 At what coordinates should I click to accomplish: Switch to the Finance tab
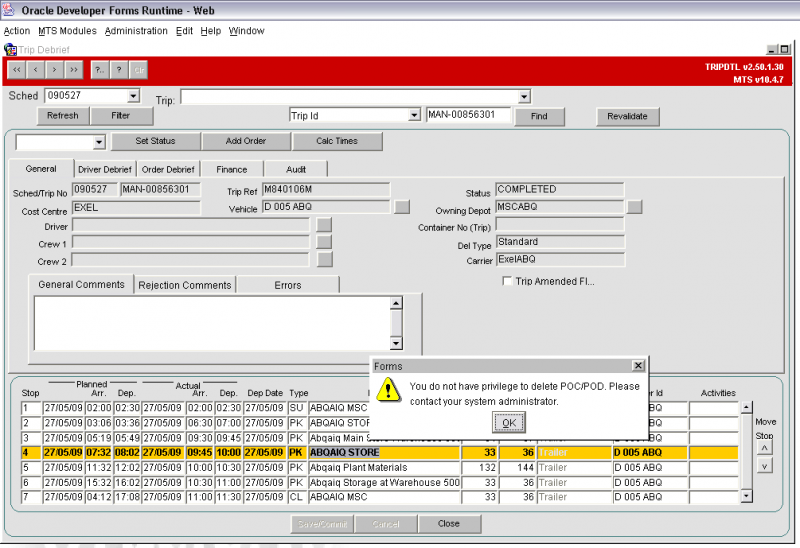coord(232,169)
